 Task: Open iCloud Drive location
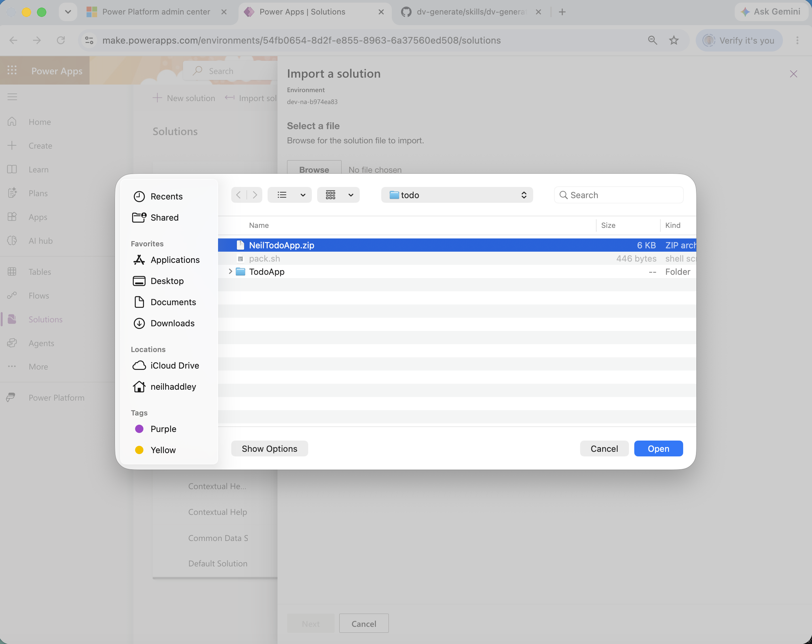pos(166,365)
